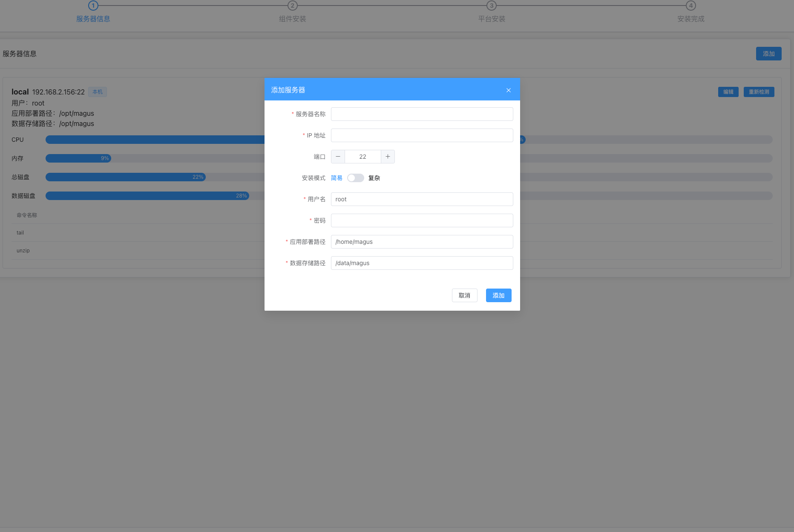Select step 4 安装完成 circle
The width and height of the screenshot is (794, 532).
click(690, 6)
